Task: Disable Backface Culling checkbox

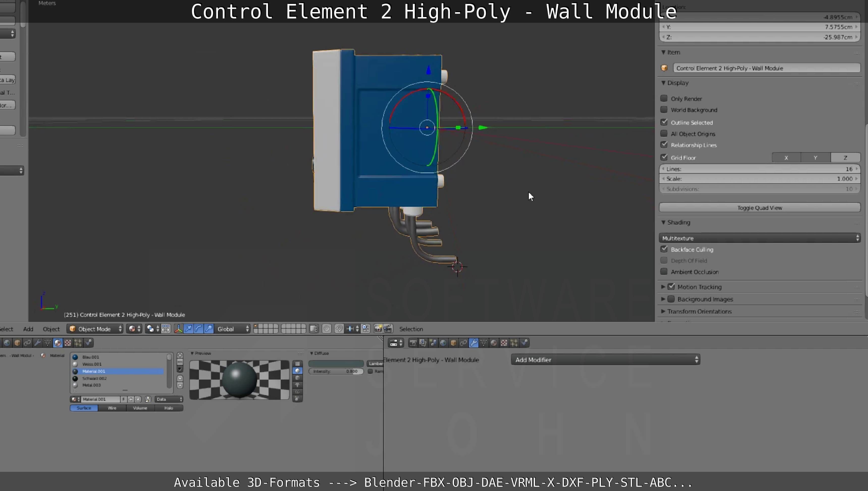Action: [x=664, y=249]
